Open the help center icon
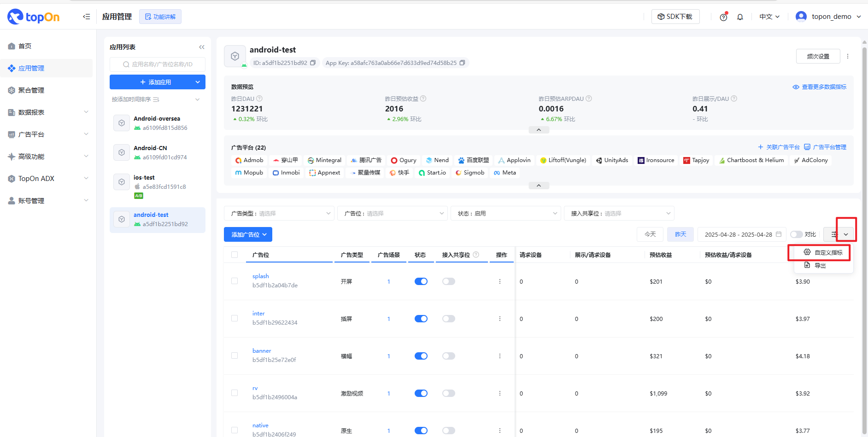The height and width of the screenshot is (437, 868). [x=723, y=17]
